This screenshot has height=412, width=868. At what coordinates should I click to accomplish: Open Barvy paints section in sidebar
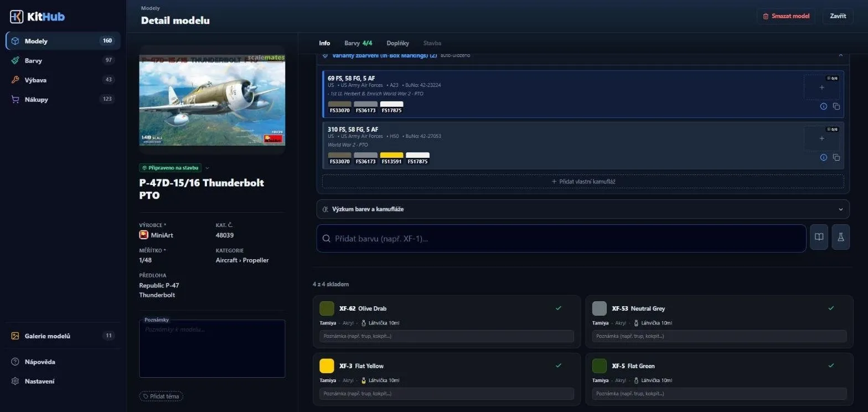pyautogui.click(x=63, y=60)
